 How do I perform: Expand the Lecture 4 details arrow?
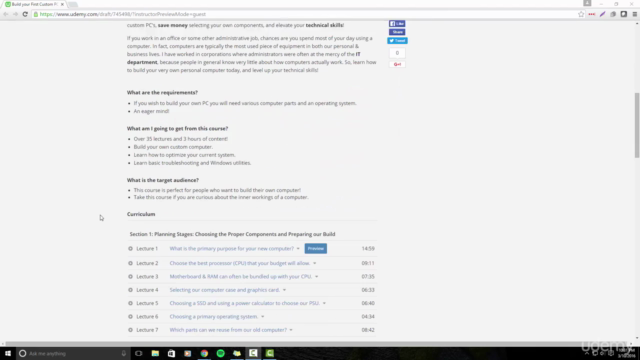point(284,290)
